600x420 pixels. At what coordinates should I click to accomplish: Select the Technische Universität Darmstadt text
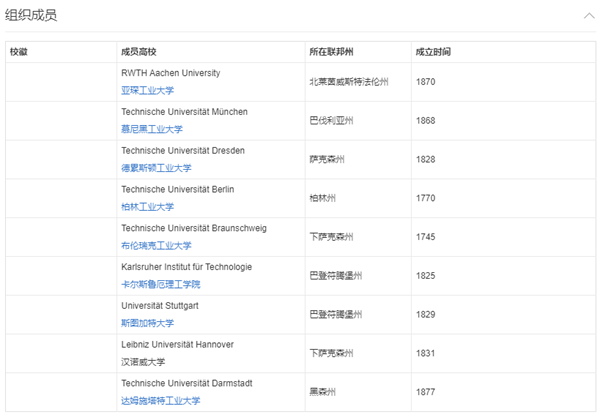[187, 383]
